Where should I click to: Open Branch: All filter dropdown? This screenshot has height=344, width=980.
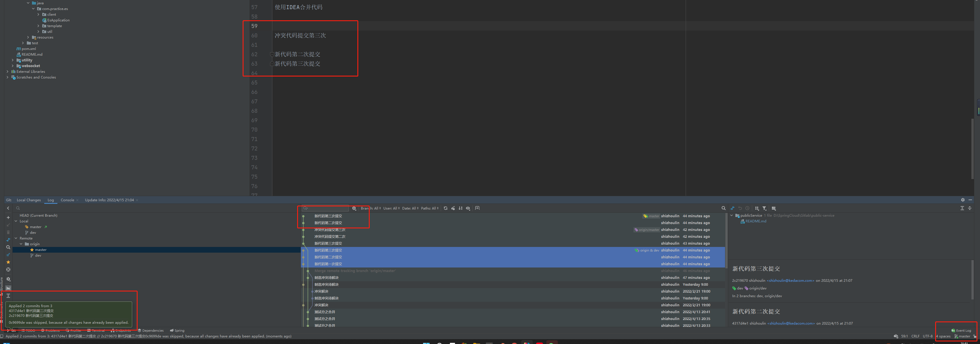click(x=371, y=208)
